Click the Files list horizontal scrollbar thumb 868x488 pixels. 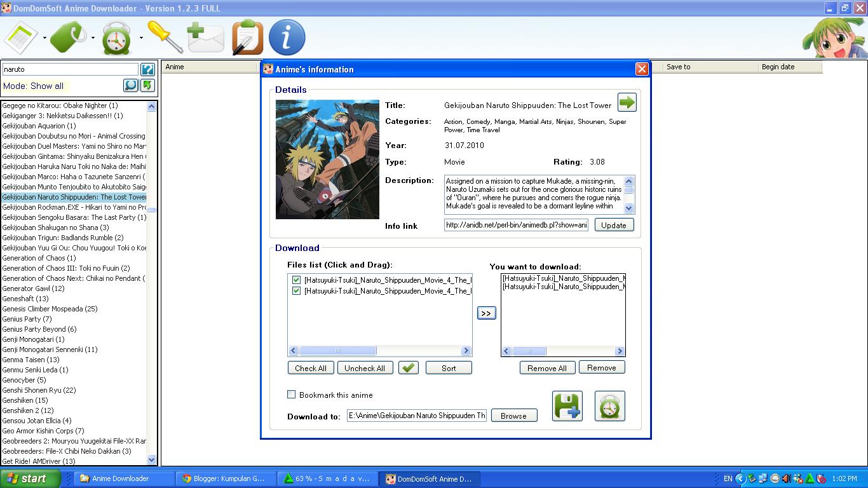coord(337,351)
